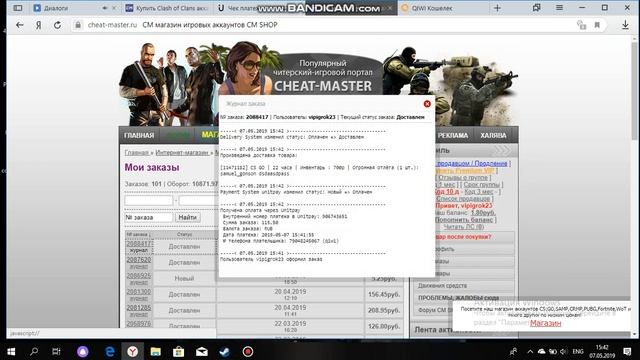Open the page translate icon in address bar
640x360 pixels.
click(581, 25)
